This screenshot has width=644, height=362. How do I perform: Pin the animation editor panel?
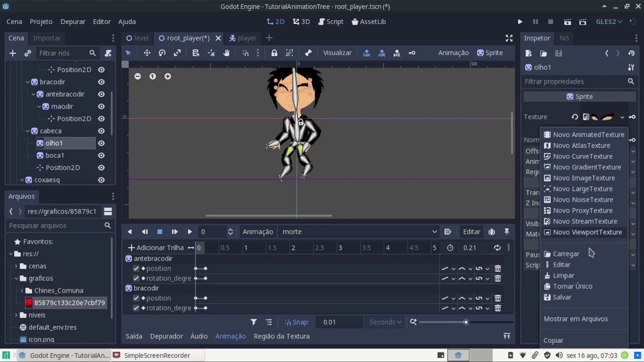507,232
